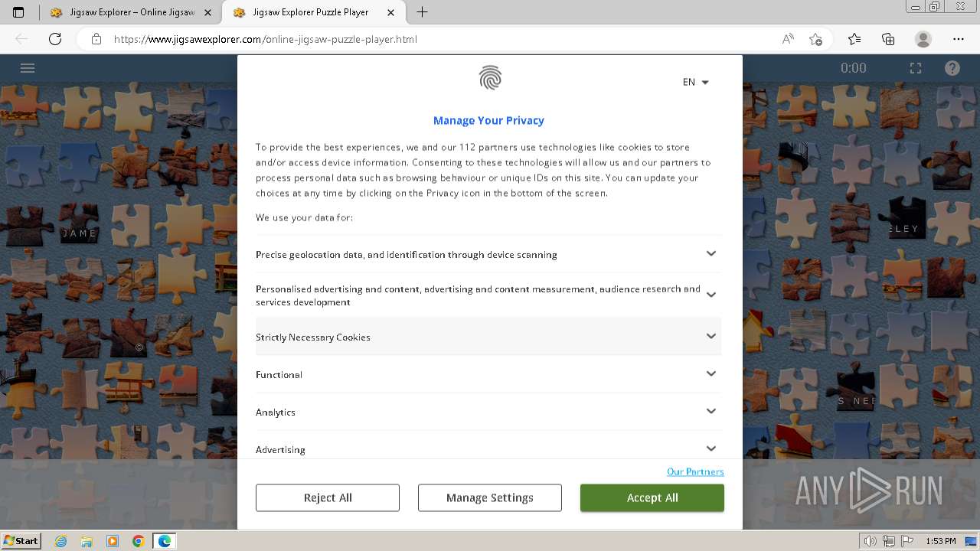The image size is (980, 551).
Task: Open a new browser tab
Action: [x=422, y=12]
